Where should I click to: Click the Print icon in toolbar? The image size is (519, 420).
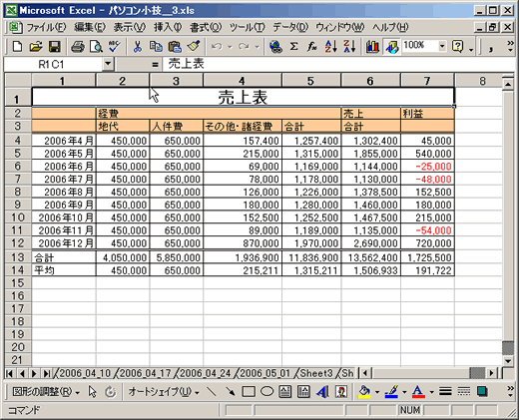pyautogui.click(x=78, y=47)
